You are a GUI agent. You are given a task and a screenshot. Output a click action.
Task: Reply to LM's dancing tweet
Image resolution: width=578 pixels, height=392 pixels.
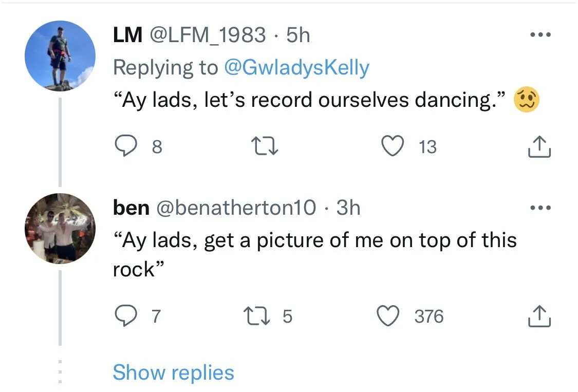click(124, 147)
